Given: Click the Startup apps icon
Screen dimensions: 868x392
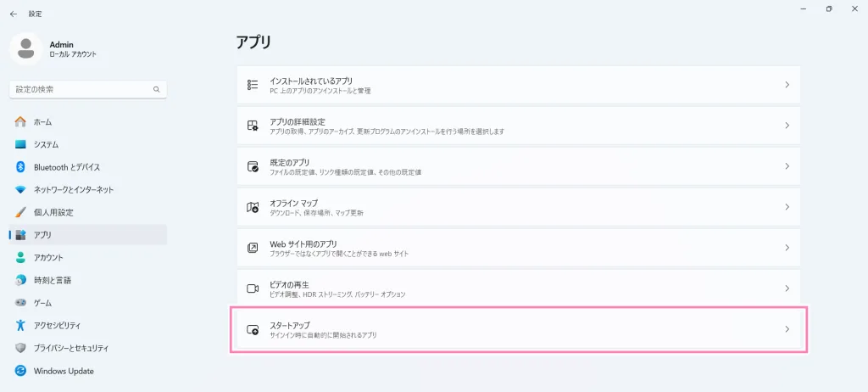Looking at the screenshot, I should pos(252,329).
